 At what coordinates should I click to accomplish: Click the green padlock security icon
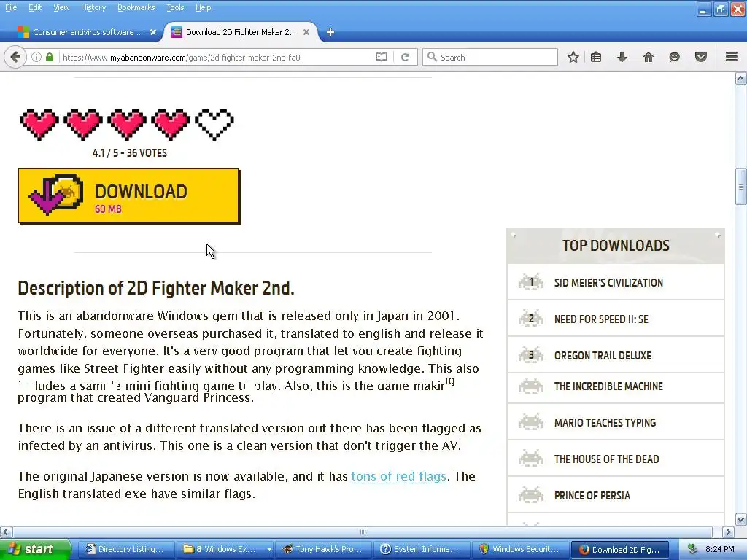50,57
